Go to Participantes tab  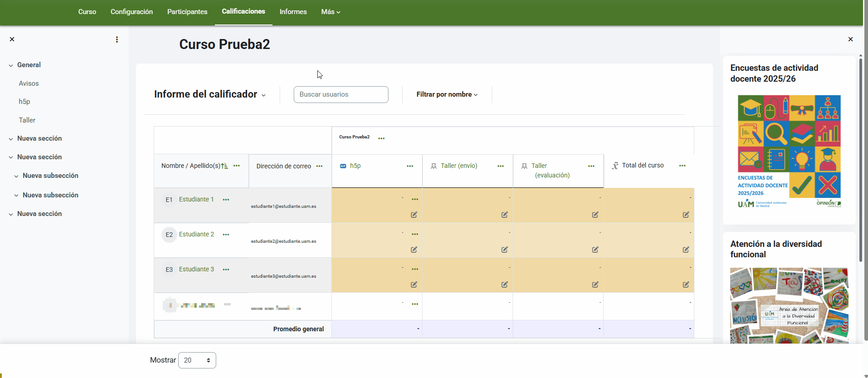click(x=187, y=12)
